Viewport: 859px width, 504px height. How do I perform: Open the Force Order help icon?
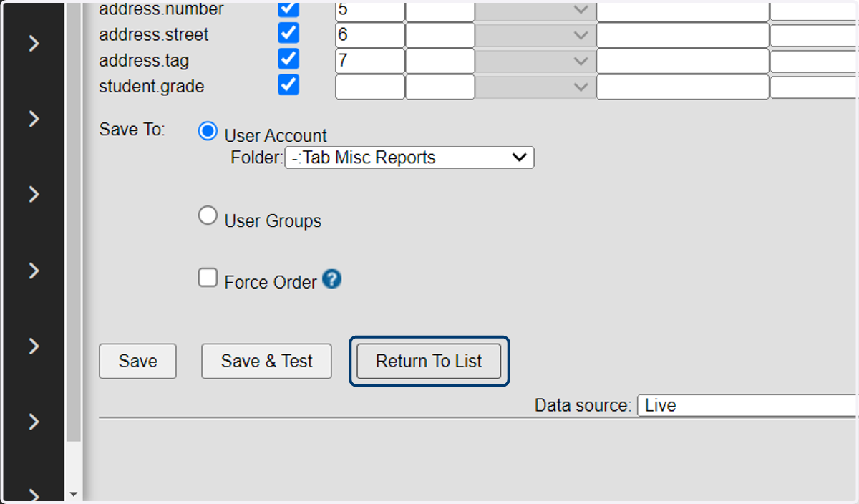tap(331, 279)
